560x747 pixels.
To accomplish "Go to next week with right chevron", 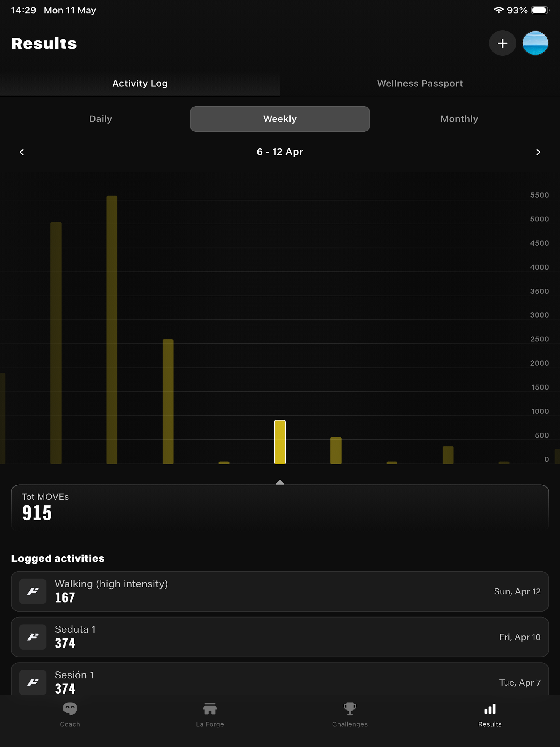I will tap(538, 152).
